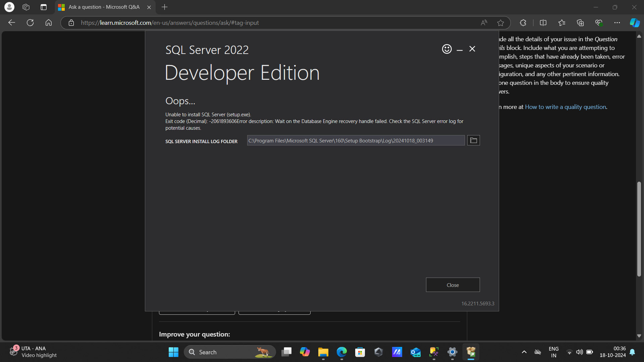Image resolution: width=644 pixels, height=362 pixels.
Task: Switch to the SQL Server installer taskbar icon
Action: [x=471, y=352]
